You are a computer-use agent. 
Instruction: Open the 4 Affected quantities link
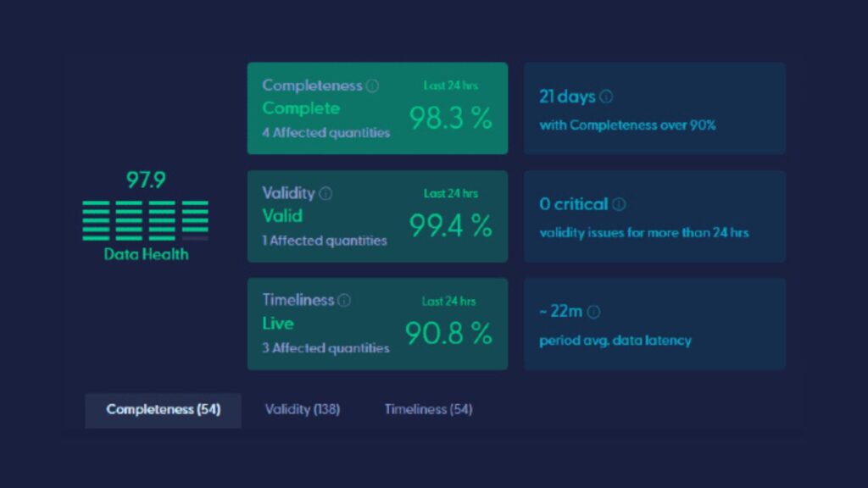click(326, 133)
